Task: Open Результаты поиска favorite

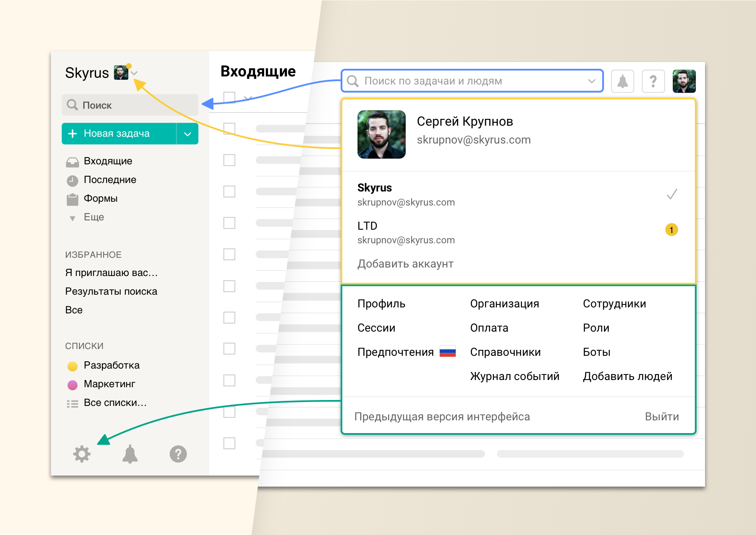Action: point(111,291)
